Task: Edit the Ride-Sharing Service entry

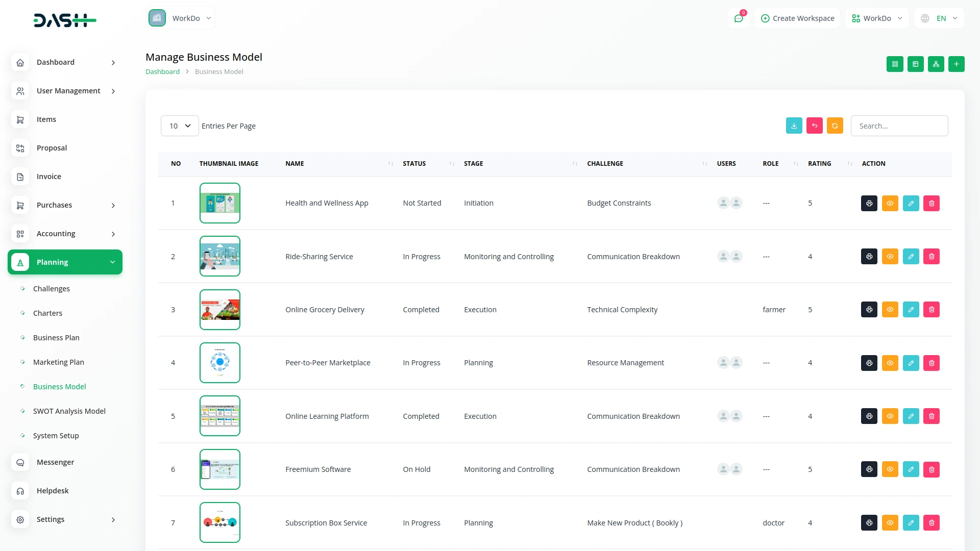Action: pyautogui.click(x=911, y=257)
